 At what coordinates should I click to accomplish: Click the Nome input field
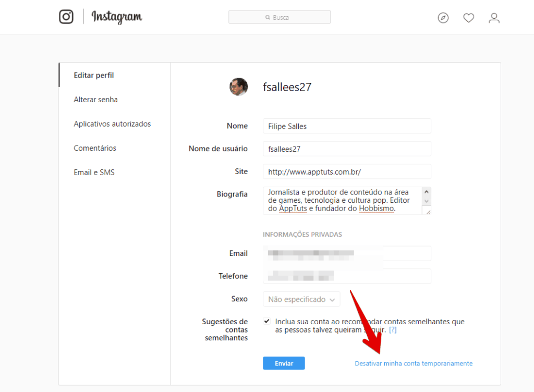(x=347, y=126)
